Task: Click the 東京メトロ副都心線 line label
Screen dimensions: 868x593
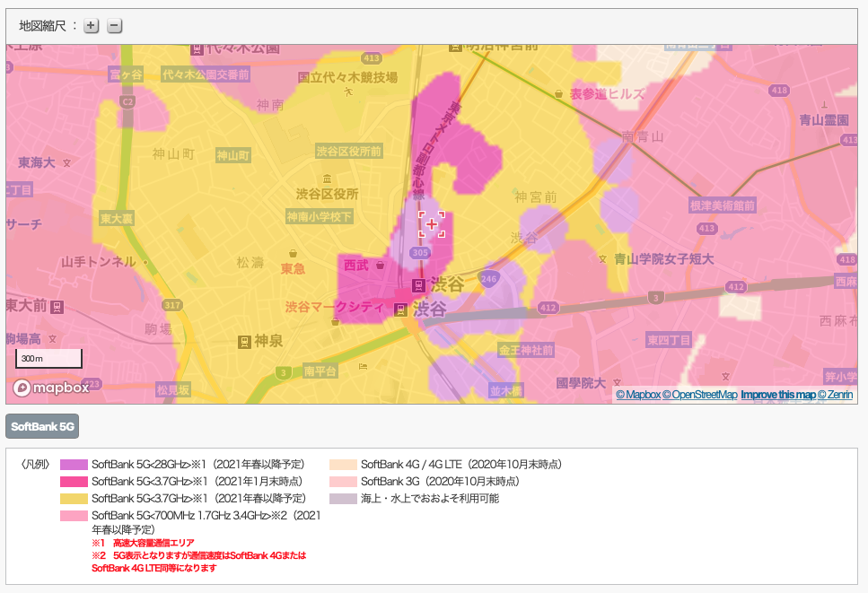Action: coord(437,151)
